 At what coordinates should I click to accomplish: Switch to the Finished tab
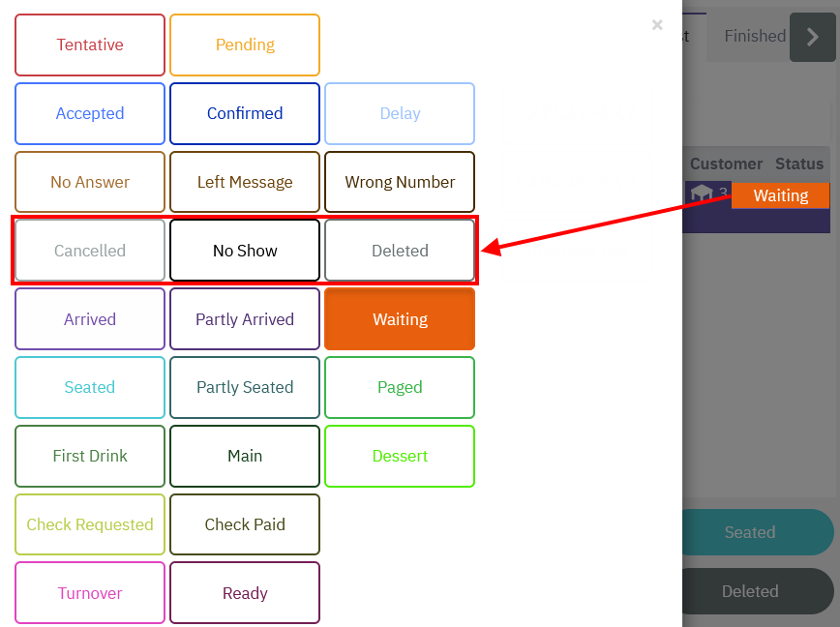pyautogui.click(x=754, y=36)
